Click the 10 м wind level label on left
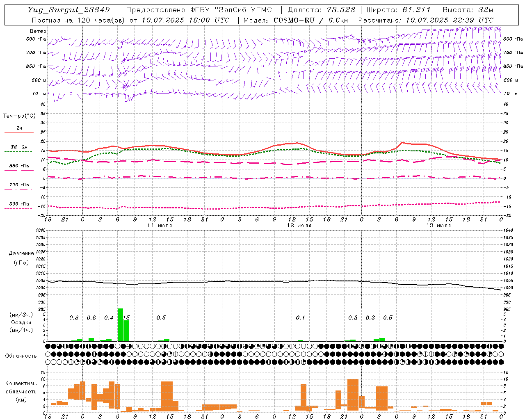Viewport: 525px width, 420px height. pos(39,94)
